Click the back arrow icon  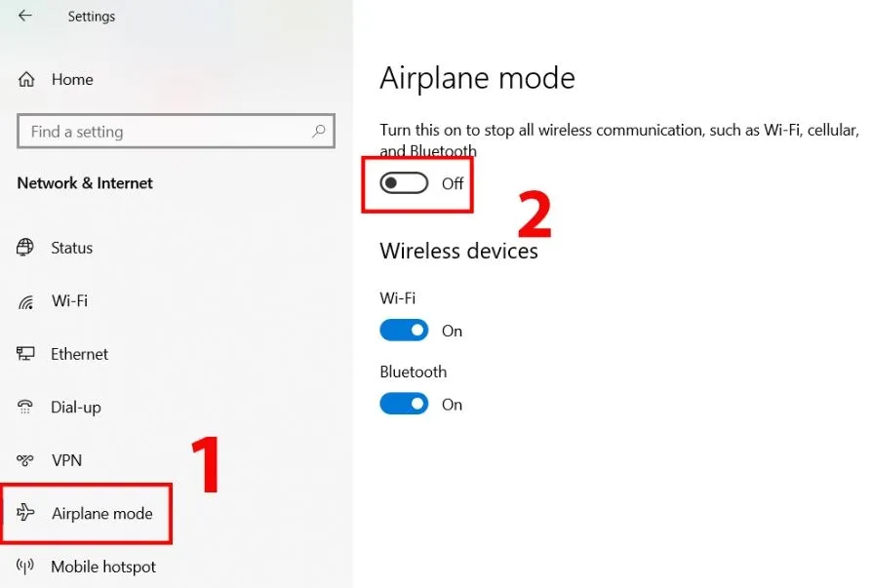(25, 16)
